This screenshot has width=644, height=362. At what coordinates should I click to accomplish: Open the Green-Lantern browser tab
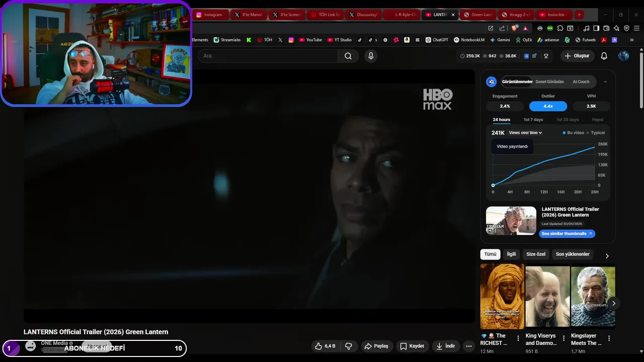(x=478, y=15)
